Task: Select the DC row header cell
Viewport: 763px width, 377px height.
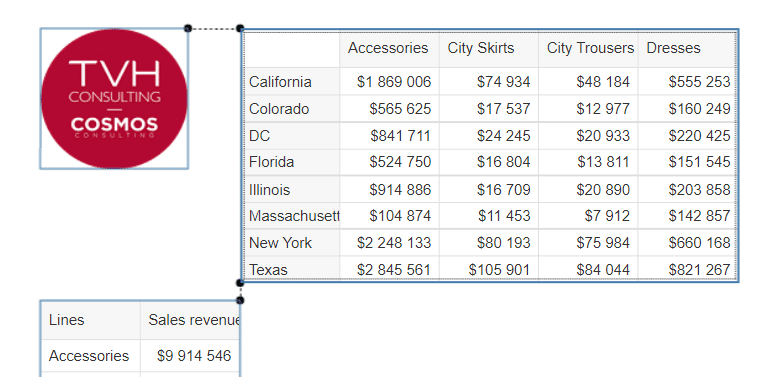Action: tap(292, 136)
